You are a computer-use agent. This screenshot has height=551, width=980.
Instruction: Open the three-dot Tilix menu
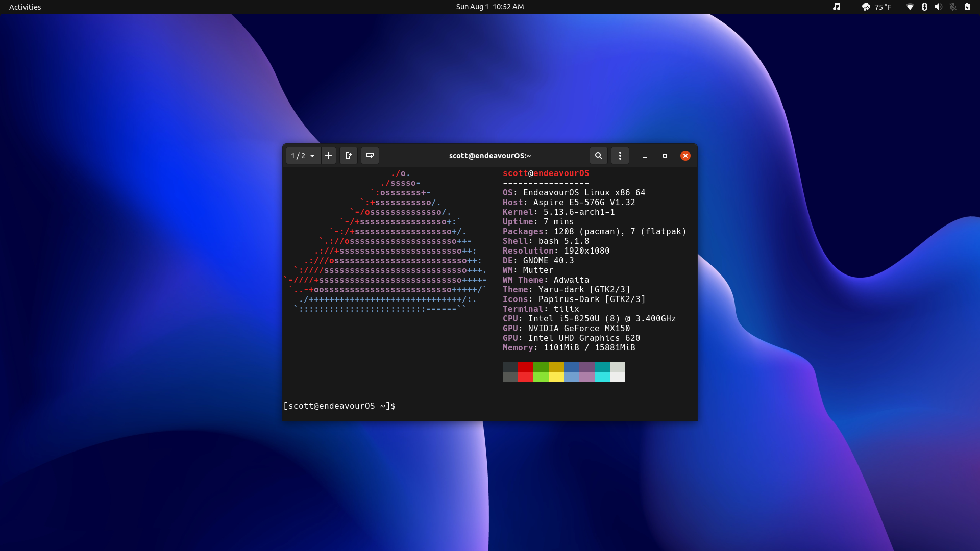point(620,156)
